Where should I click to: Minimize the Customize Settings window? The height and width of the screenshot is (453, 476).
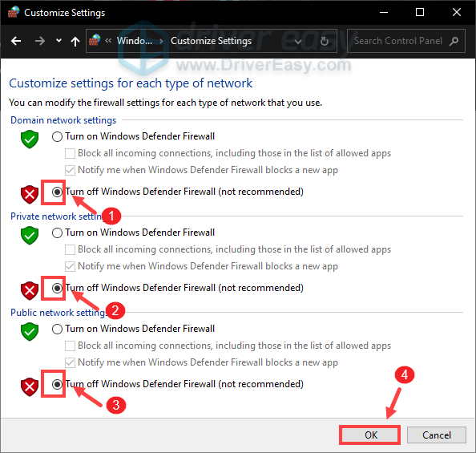pyautogui.click(x=384, y=13)
